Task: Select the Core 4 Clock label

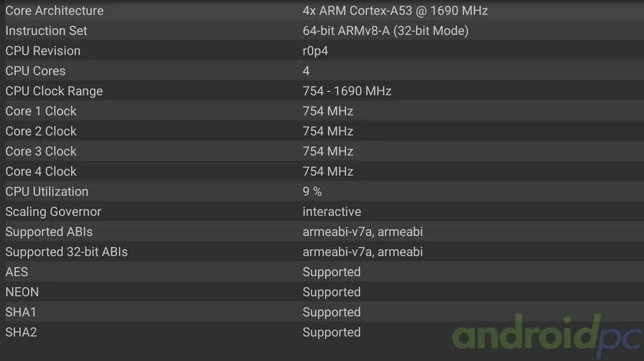Action: click(x=41, y=171)
